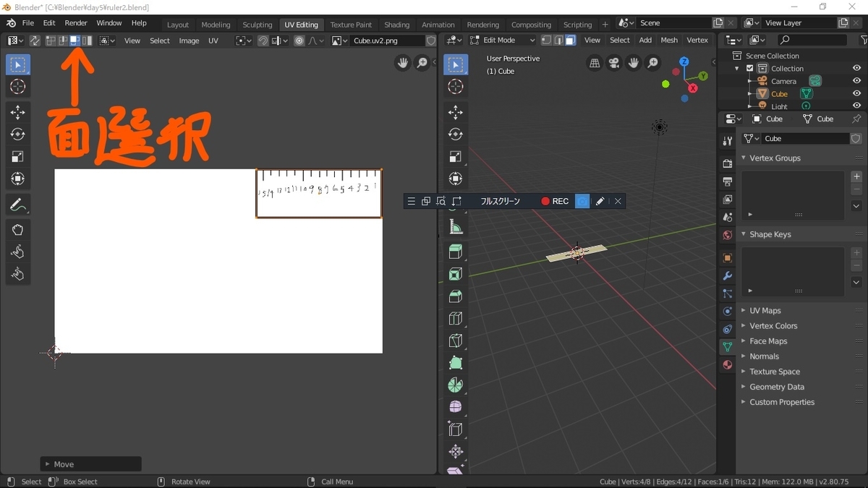Open the UV menu in the UV editor
This screenshot has width=868, height=488.
coord(213,40)
